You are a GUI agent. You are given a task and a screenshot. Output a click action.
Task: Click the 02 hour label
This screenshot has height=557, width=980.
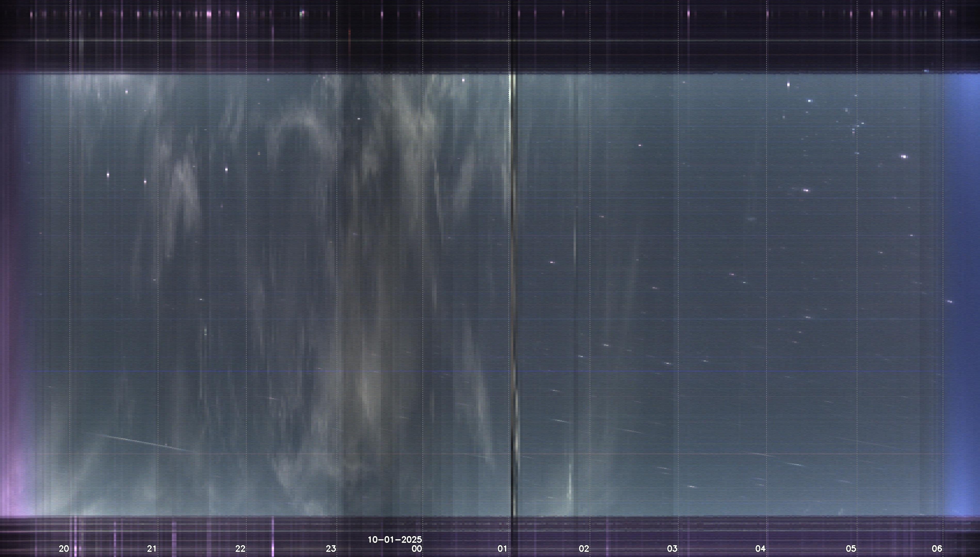click(584, 548)
